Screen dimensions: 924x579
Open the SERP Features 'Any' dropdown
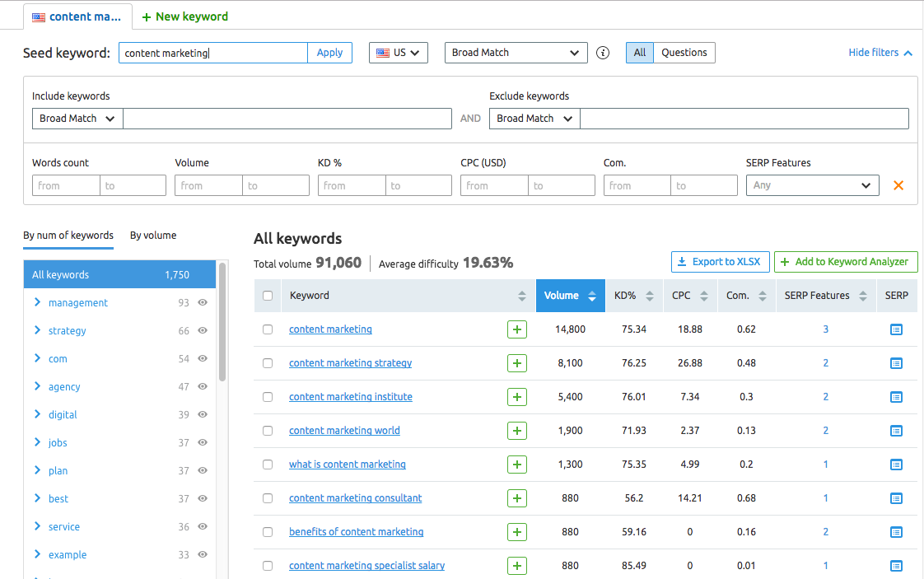coord(812,186)
